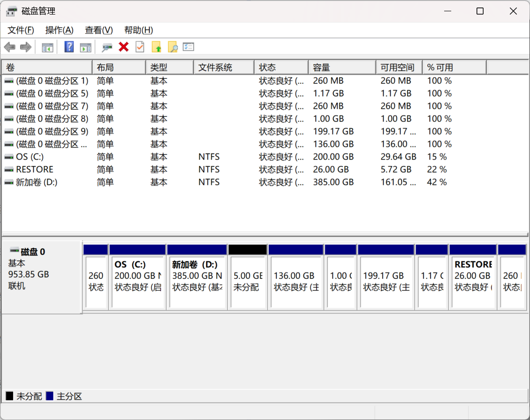This screenshot has height=420, width=530.
Task: Sort by the 可用空间 column header
Action: pos(400,67)
